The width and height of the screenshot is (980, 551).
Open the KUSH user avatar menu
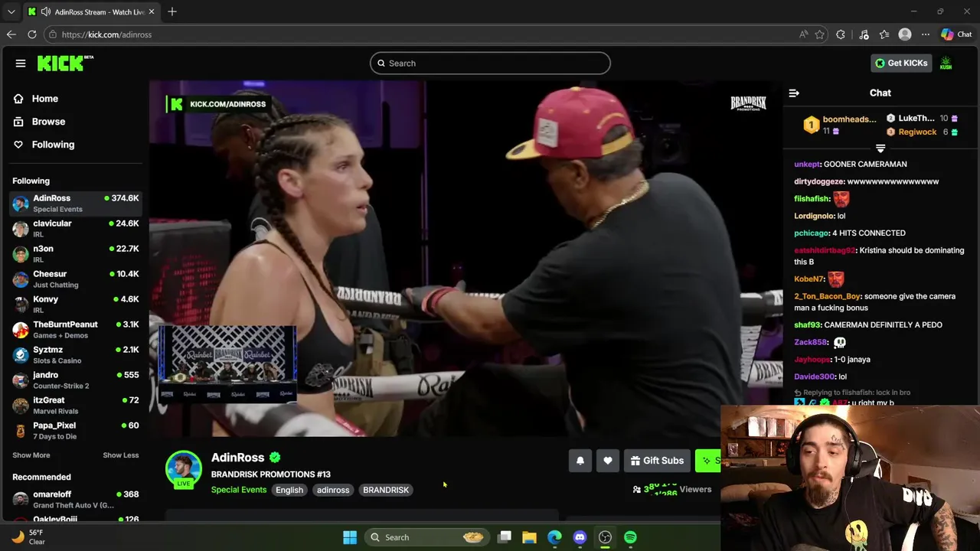pyautogui.click(x=946, y=64)
